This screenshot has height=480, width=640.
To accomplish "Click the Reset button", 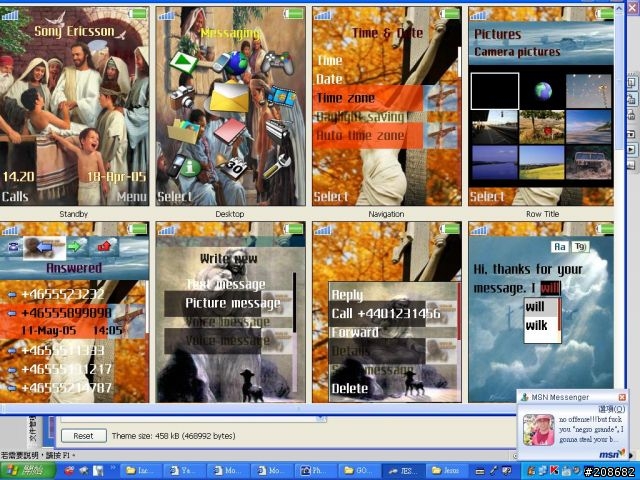I will [x=84, y=436].
